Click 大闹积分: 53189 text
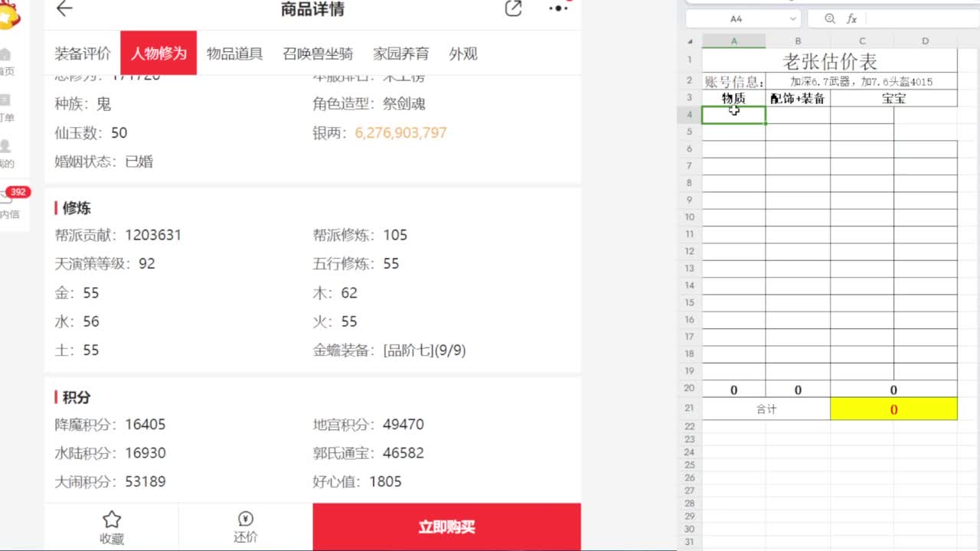The image size is (980, 551). click(x=110, y=481)
